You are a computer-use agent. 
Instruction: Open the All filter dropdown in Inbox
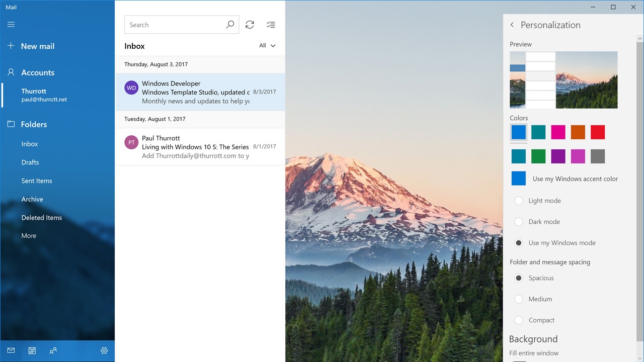click(267, 45)
